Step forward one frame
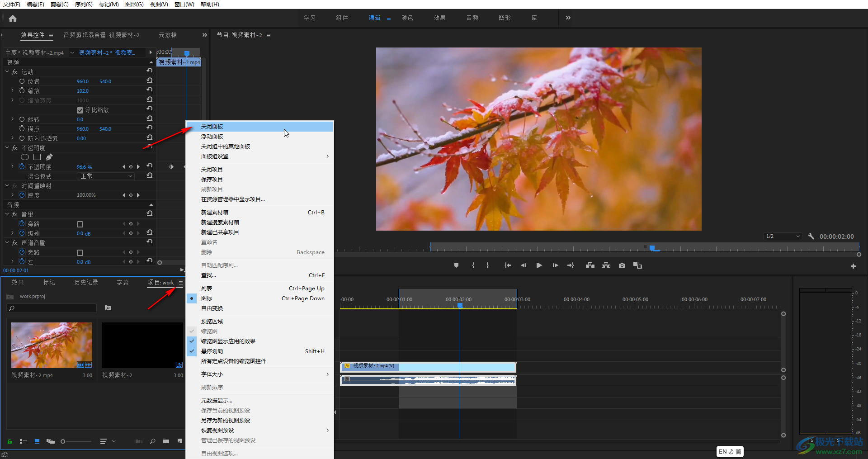 [x=555, y=265]
